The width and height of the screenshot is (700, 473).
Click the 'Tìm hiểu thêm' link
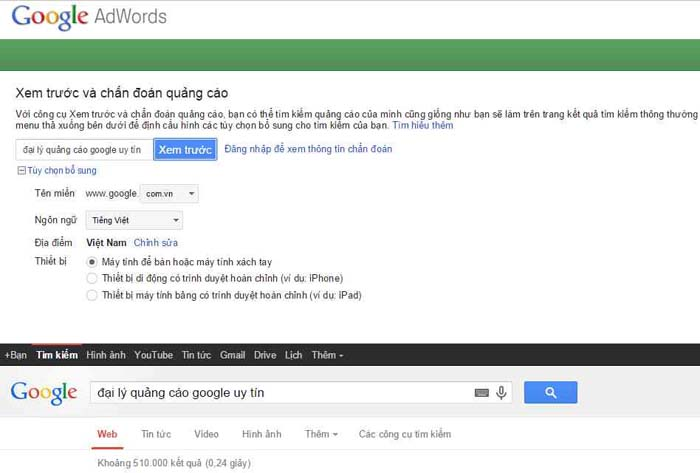click(x=423, y=125)
